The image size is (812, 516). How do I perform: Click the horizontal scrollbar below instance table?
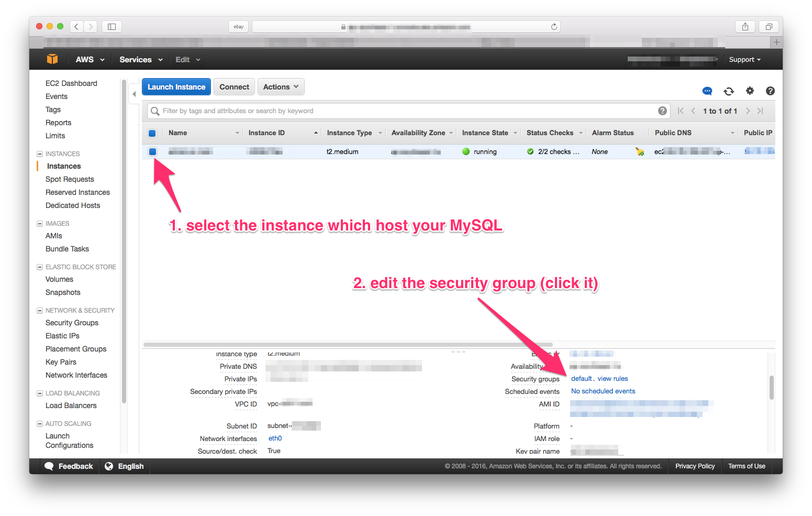(x=348, y=344)
